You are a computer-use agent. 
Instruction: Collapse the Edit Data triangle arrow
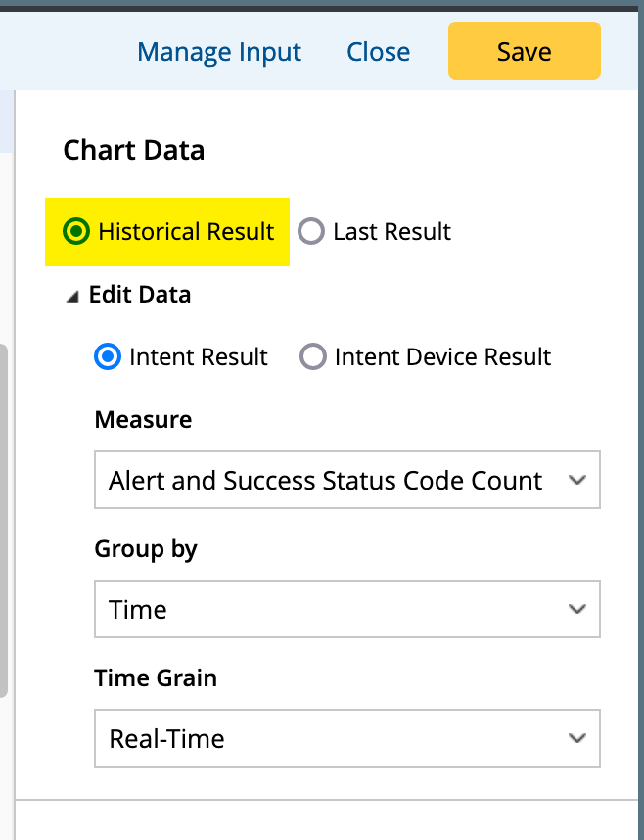(72, 297)
